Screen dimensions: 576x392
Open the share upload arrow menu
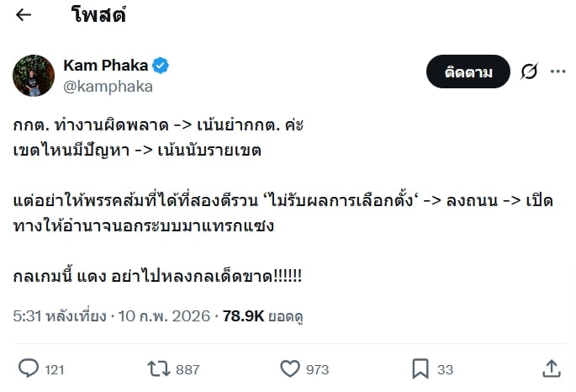552,368
